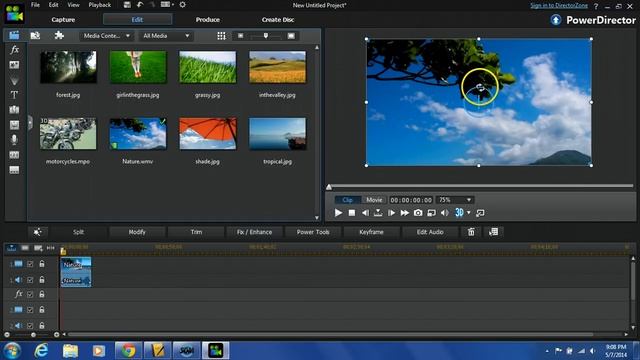Open the View menu
This screenshot has width=640, height=360.
(x=73, y=5)
